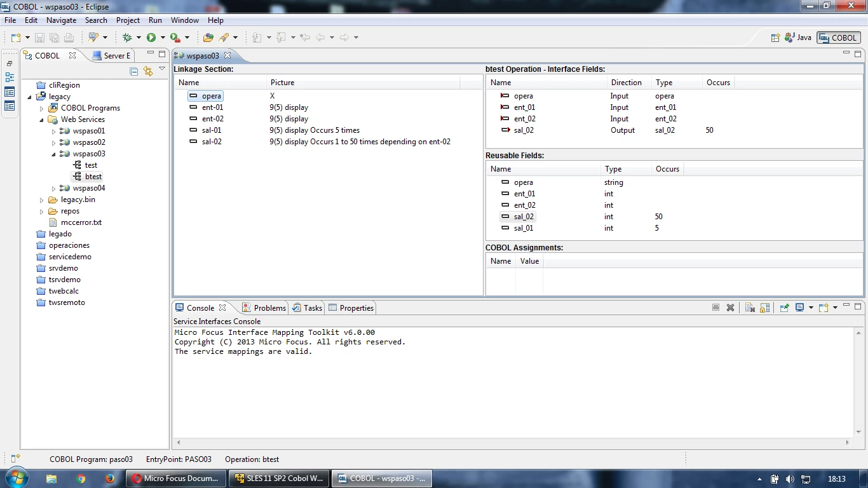Collapse the Web Services folder
The image size is (868, 488).
42,119
